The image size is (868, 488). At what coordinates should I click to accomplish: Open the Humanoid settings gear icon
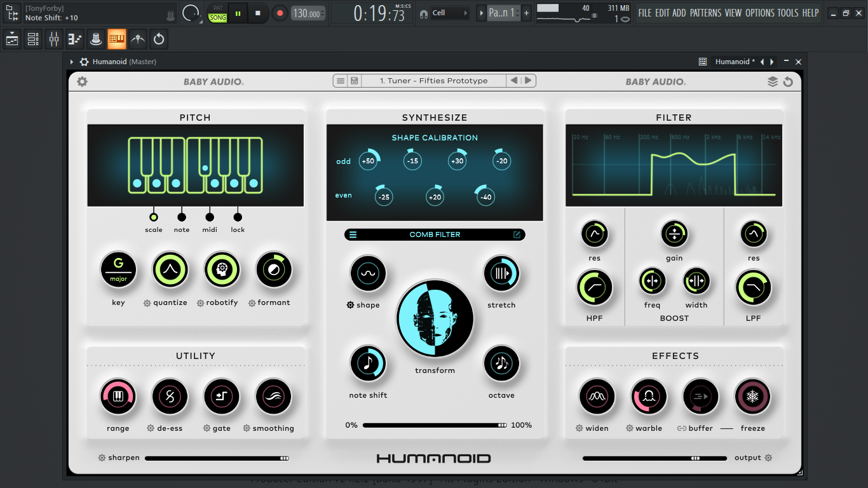pos(82,81)
